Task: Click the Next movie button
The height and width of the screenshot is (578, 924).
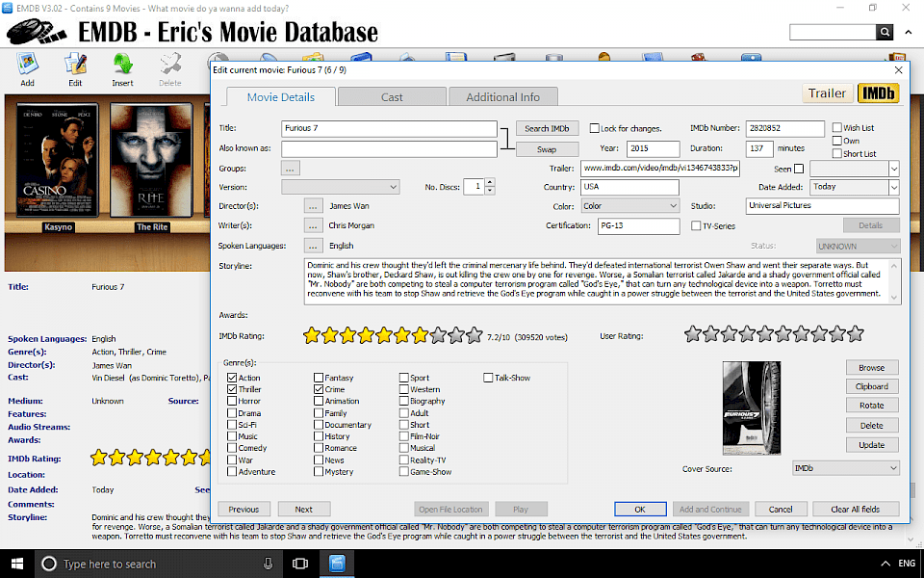Action: tap(303, 509)
